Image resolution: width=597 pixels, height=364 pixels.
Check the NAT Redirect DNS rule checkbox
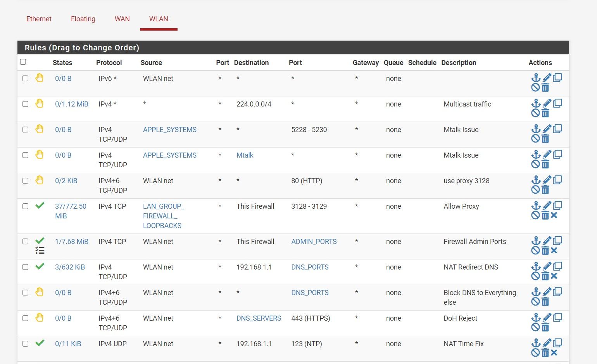(x=26, y=267)
